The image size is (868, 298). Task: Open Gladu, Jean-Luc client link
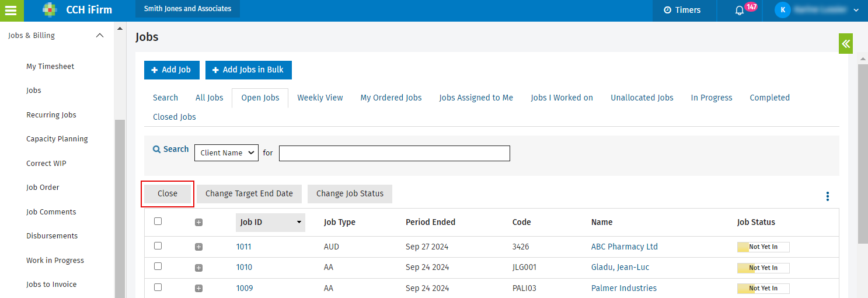pos(621,267)
